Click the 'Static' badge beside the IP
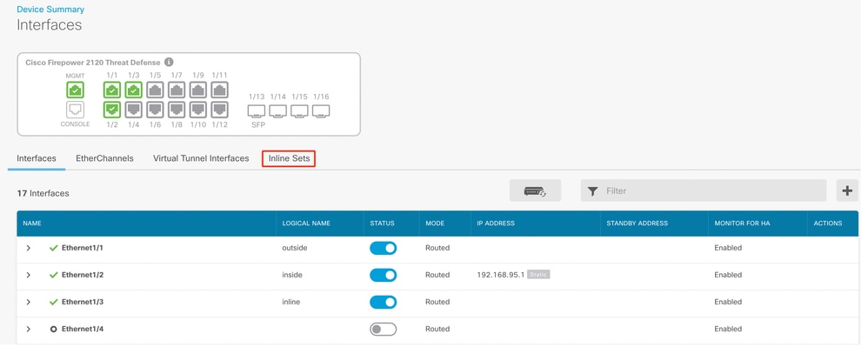The image size is (868, 347). (538, 275)
